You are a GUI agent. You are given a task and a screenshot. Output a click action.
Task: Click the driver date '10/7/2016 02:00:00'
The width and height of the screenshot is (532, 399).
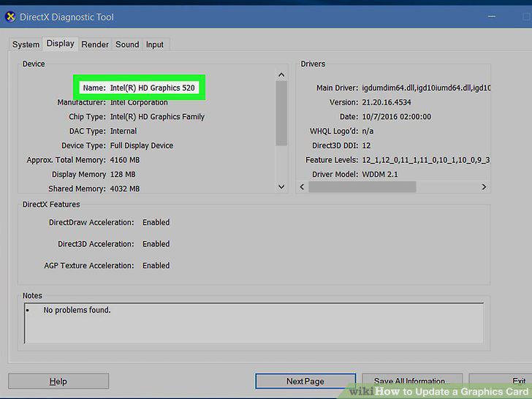396,117
